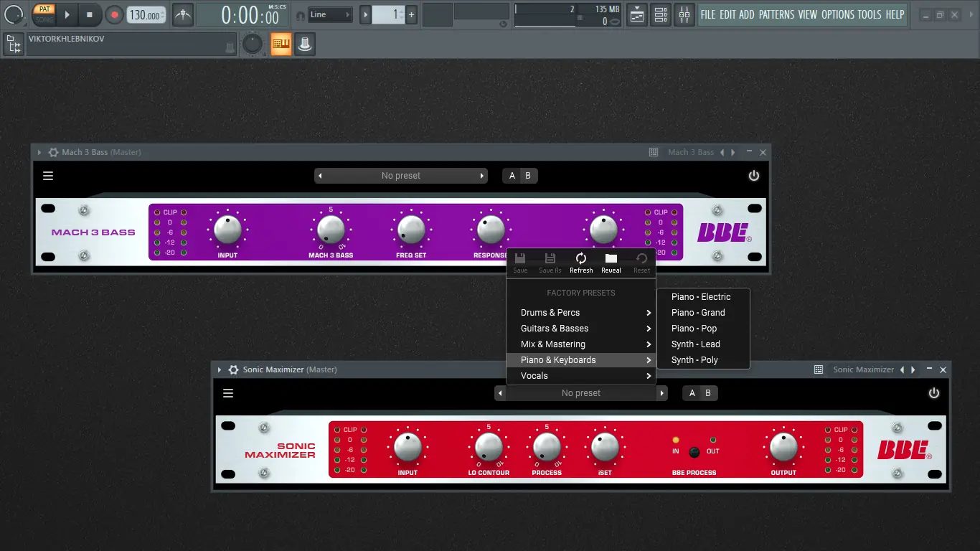Image resolution: width=980 pixels, height=551 pixels.
Task: Switch to SONG mode
Action: click(x=44, y=19)
